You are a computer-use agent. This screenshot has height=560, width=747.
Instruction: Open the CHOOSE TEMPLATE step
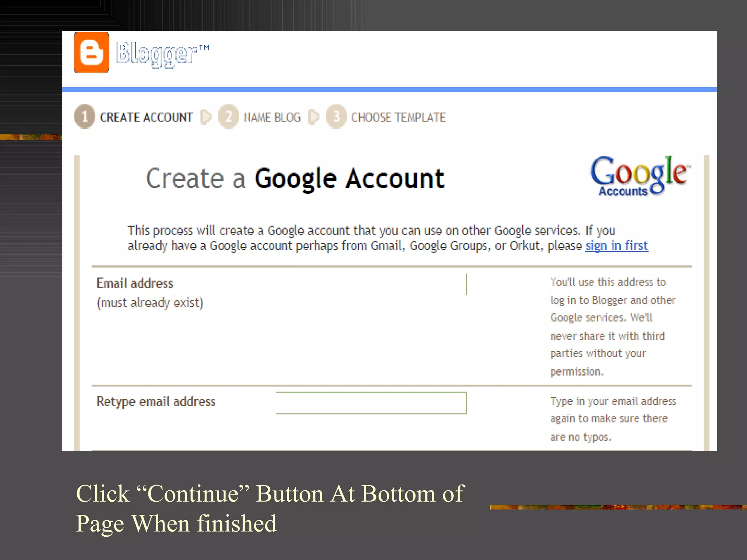[398, 117]
